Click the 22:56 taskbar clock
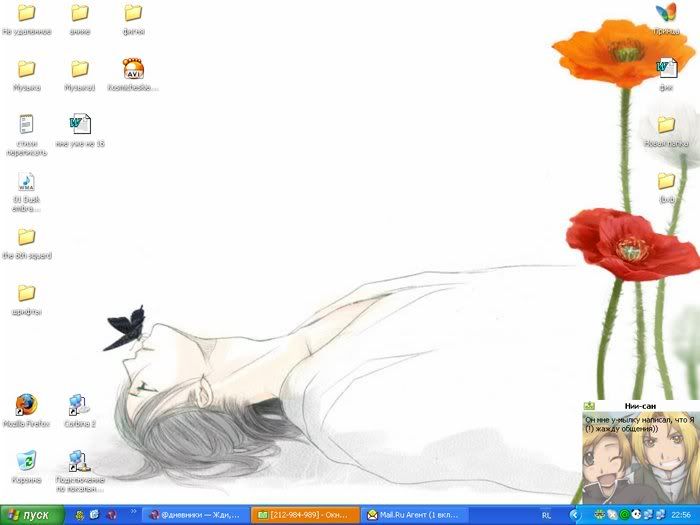Viewport: 700px width, 525px height. pyautogui.click(x=681, y=515)
